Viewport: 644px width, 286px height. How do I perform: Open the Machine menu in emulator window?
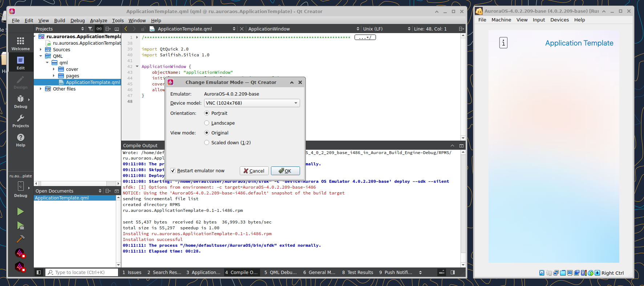coord(501,20)
